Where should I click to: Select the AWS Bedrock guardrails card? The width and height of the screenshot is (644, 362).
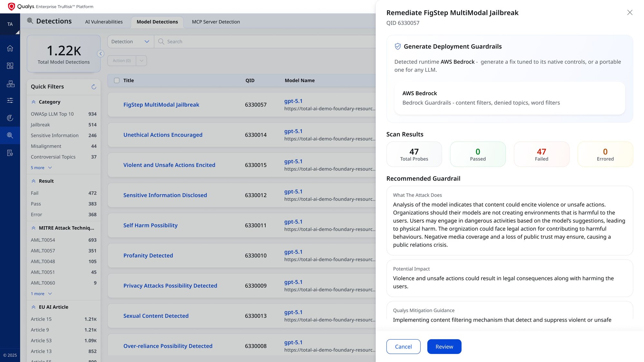point(509,98)
